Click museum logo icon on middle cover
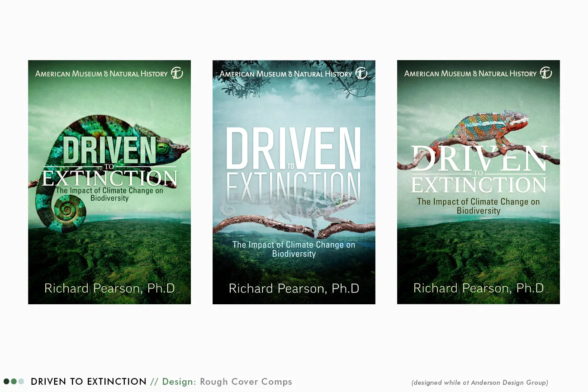Viewport: 588px width, 392px height. pyautogui.click(x=361, y=73)
